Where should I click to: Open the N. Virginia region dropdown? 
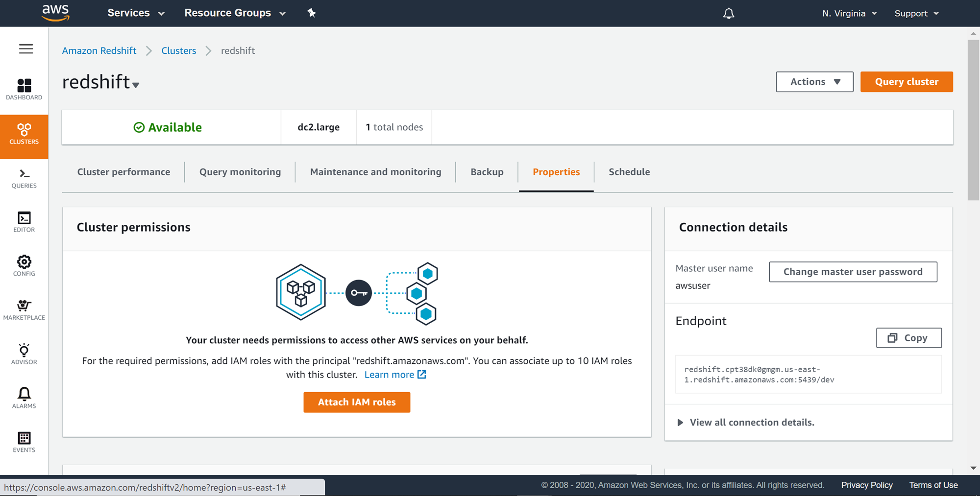pos(849,13)
